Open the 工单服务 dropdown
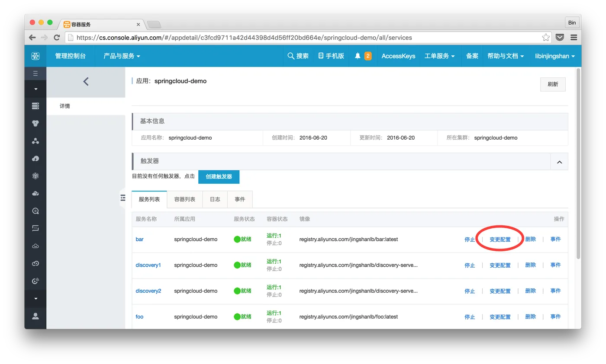This screenshot has height=364, width=606. 439,56
